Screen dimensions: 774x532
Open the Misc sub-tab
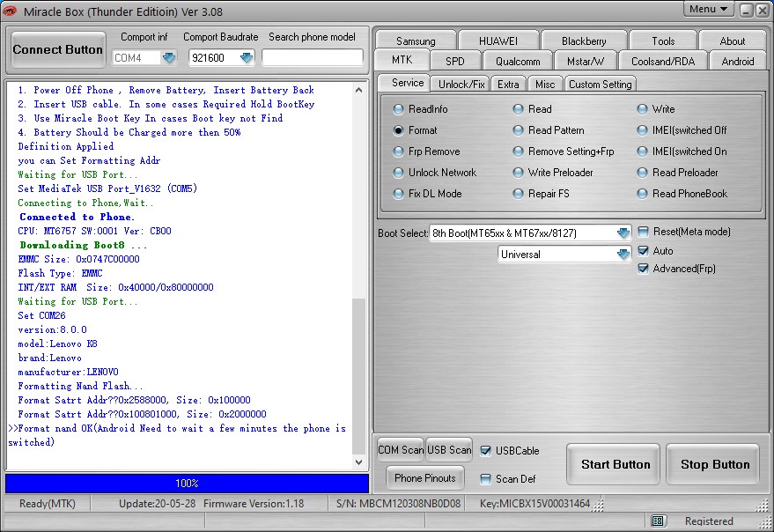pos(545,85)
